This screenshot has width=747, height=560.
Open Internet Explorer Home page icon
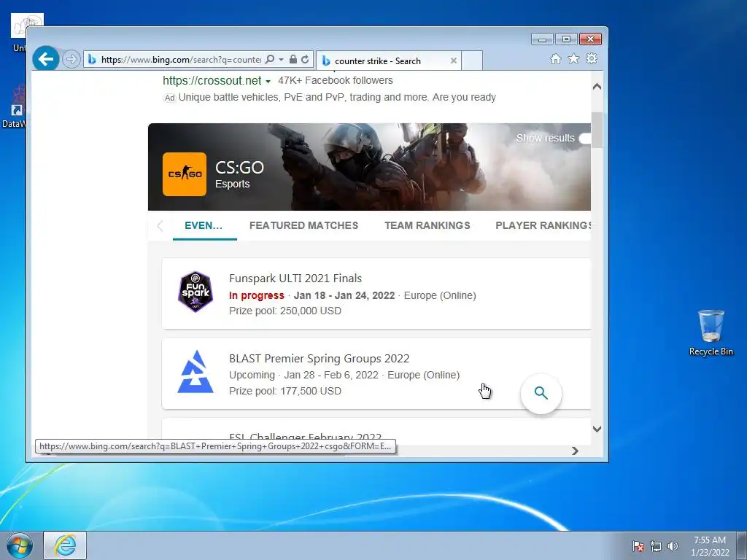coord(555,58)
